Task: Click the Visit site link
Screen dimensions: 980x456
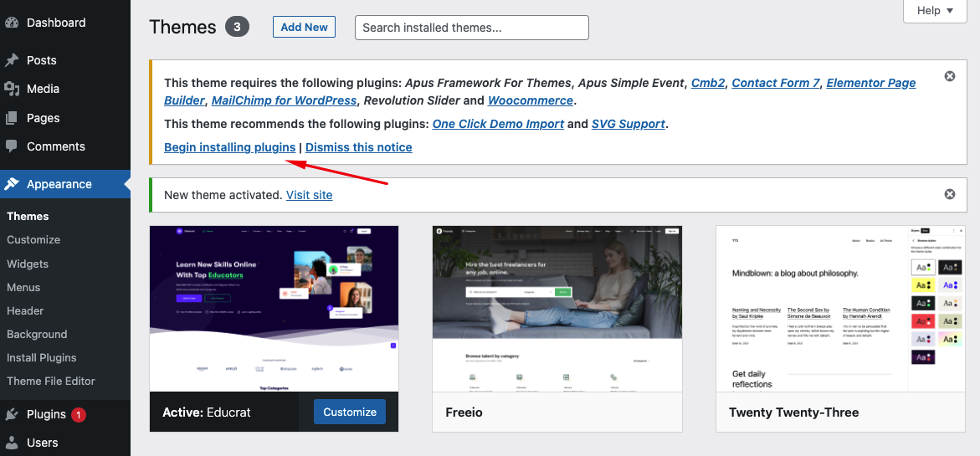Action: point(309,195)
